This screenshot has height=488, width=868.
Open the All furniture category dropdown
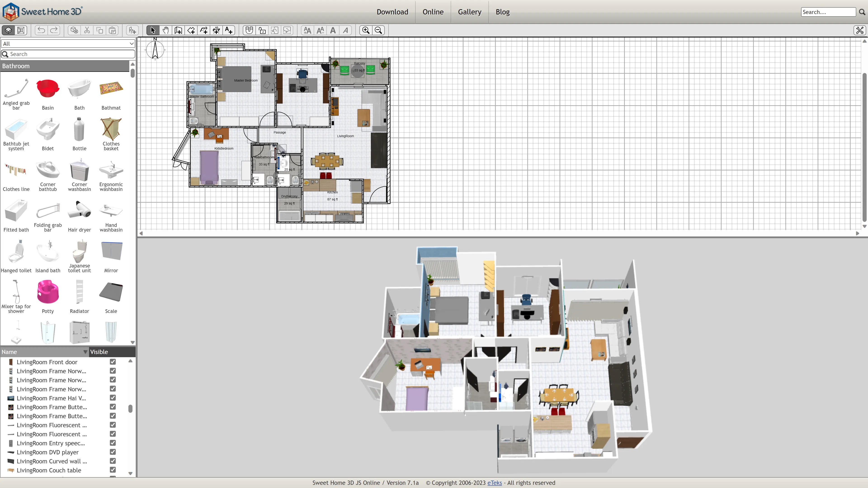tap(68, 43)
